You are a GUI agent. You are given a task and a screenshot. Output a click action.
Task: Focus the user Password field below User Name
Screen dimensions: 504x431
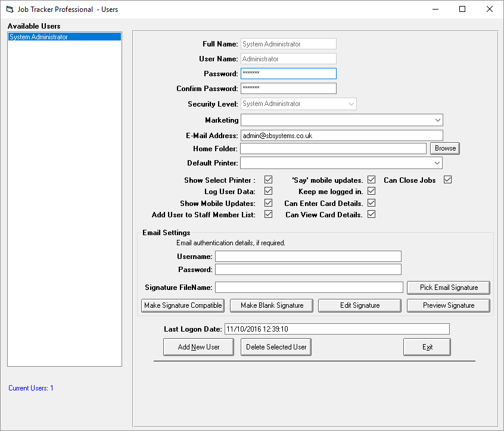coord(289,74)
